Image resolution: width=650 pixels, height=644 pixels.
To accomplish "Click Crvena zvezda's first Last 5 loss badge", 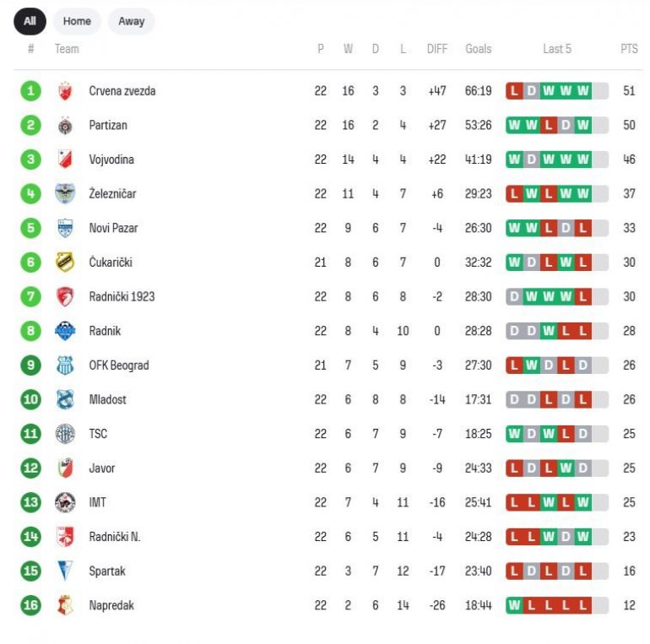I will click(x=513, y=91).
